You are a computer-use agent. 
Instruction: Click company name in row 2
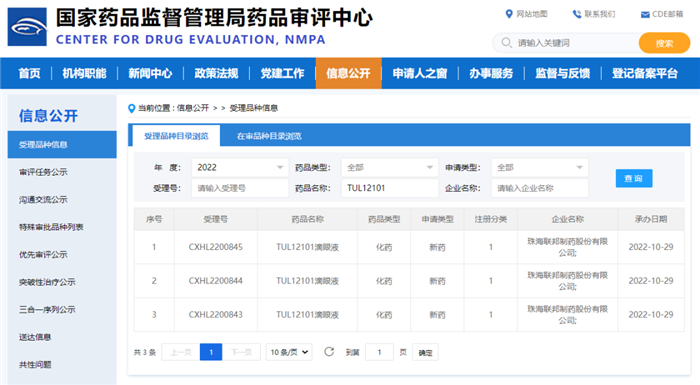[567, 281]
